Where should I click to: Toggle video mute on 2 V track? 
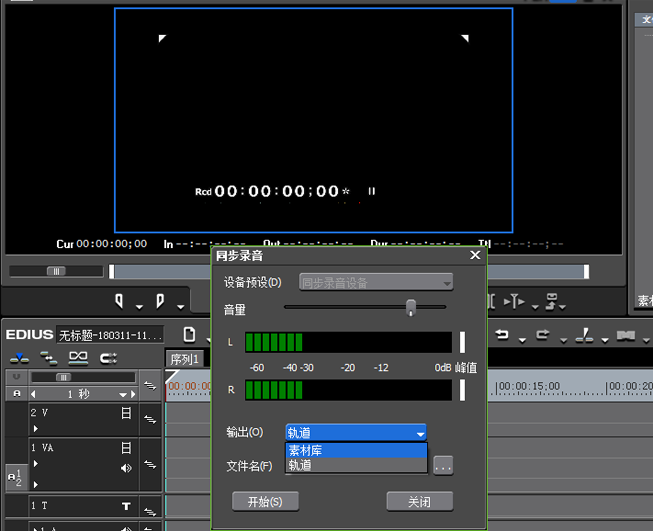[126, 413]
